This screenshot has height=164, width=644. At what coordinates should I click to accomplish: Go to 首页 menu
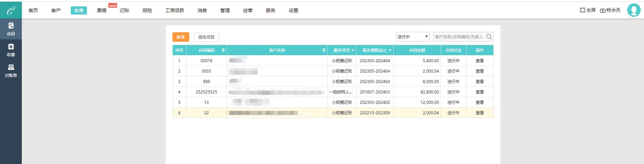coord(33,10)
